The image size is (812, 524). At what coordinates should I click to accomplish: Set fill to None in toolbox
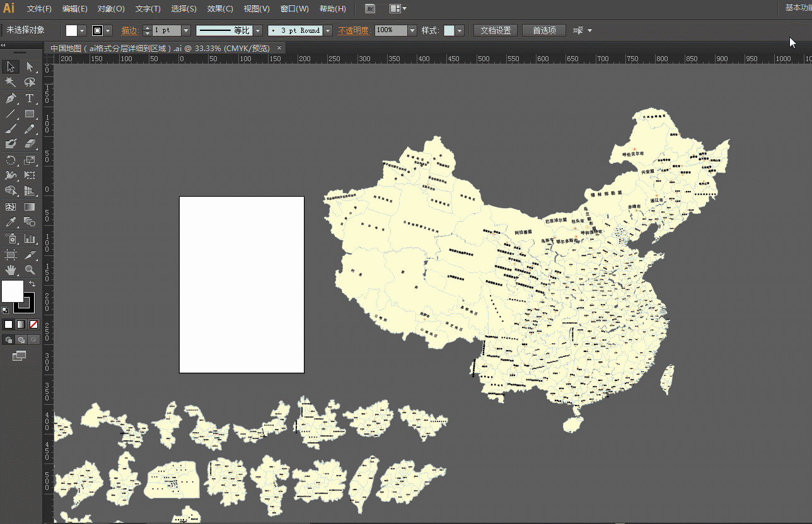click(x=34, y=324)
